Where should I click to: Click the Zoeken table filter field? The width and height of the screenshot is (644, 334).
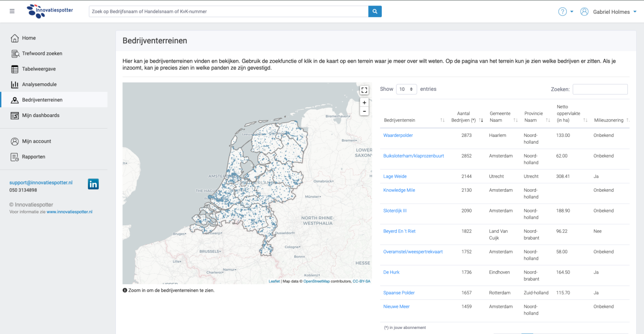pyautogui.click(x=600, y=89)
